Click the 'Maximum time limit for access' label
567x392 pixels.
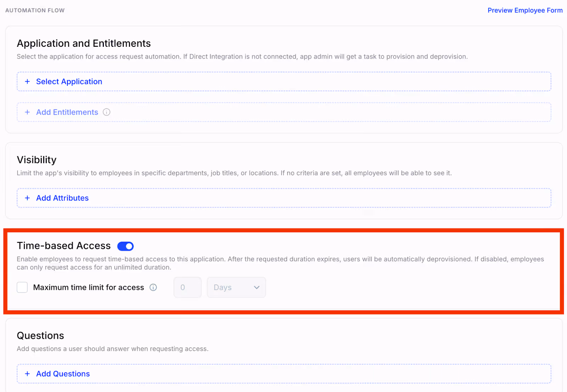coord(89,287)
